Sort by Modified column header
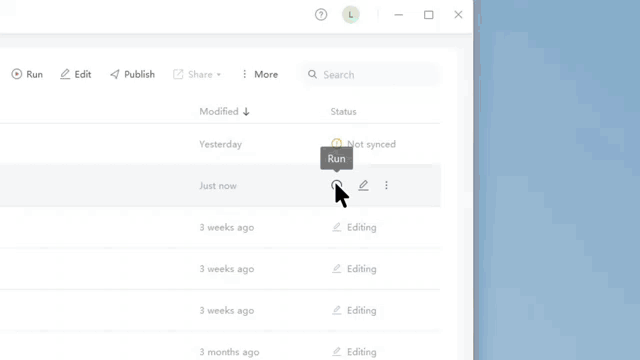Viewport: 640px width, 360px height. tap(224, 111)
